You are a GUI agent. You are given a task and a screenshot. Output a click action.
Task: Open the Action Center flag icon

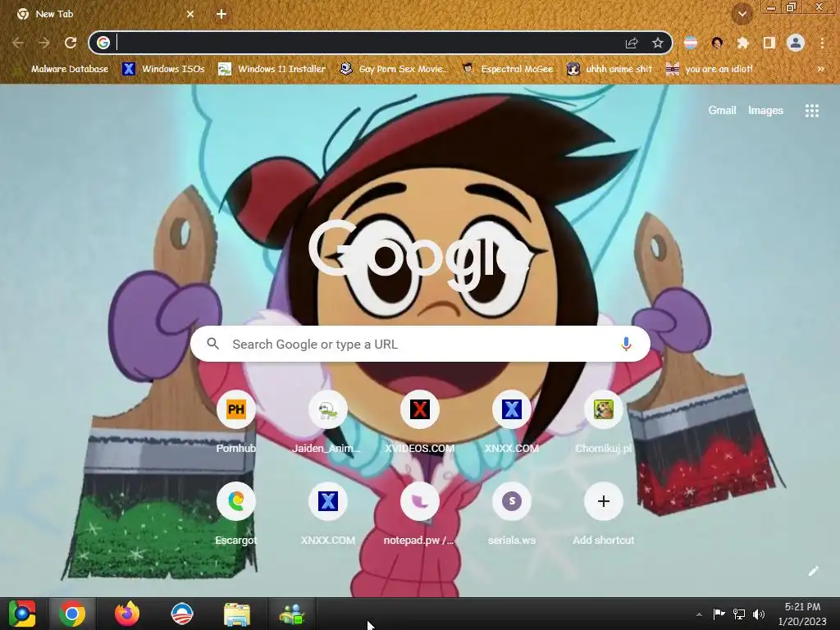tap(719, 614)
